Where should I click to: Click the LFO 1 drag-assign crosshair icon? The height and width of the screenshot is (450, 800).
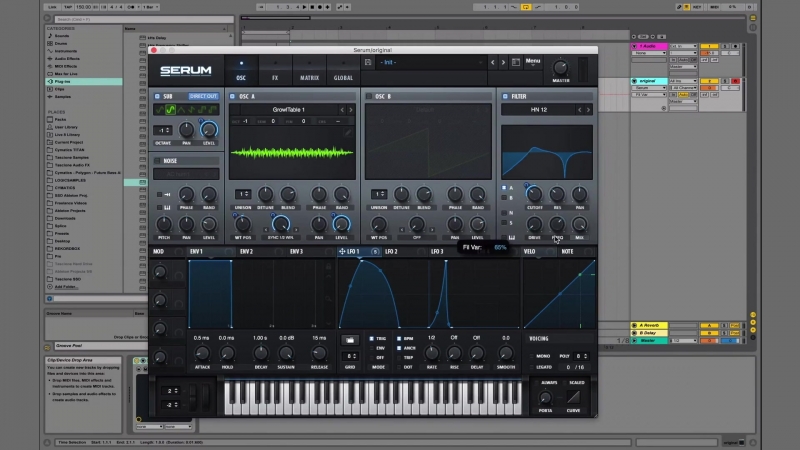click(x=342, y=251)
